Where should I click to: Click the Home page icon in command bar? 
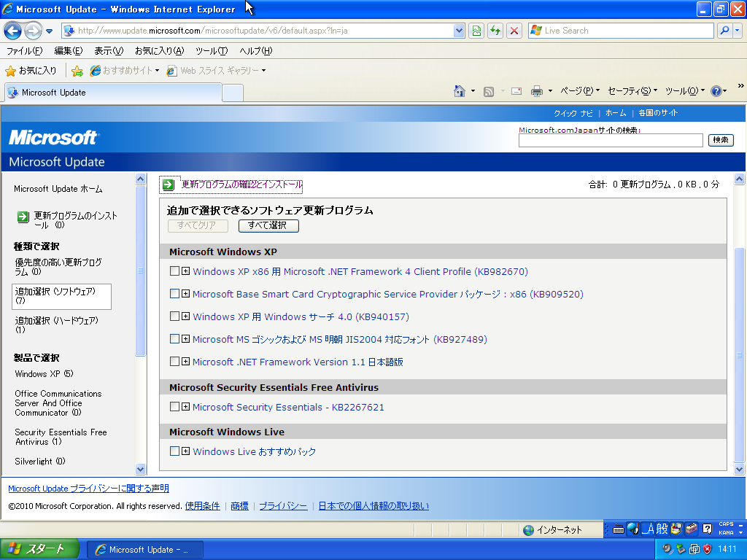460,91
